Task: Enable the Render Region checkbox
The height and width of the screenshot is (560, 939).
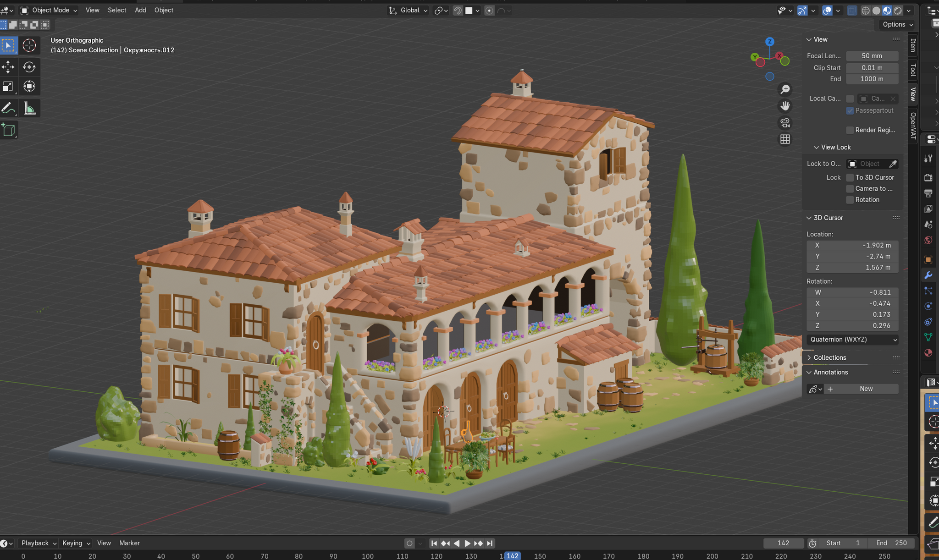Action: click(850, 130)
